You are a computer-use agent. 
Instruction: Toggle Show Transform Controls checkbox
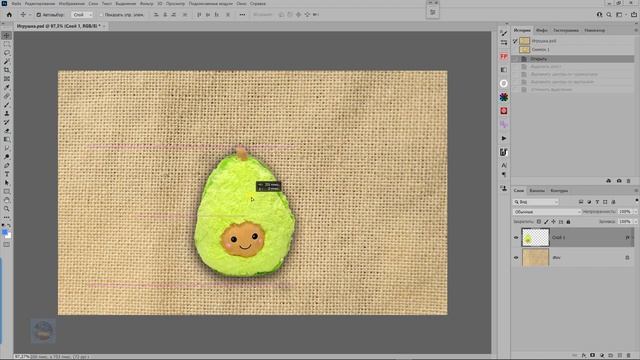[101, 15]
